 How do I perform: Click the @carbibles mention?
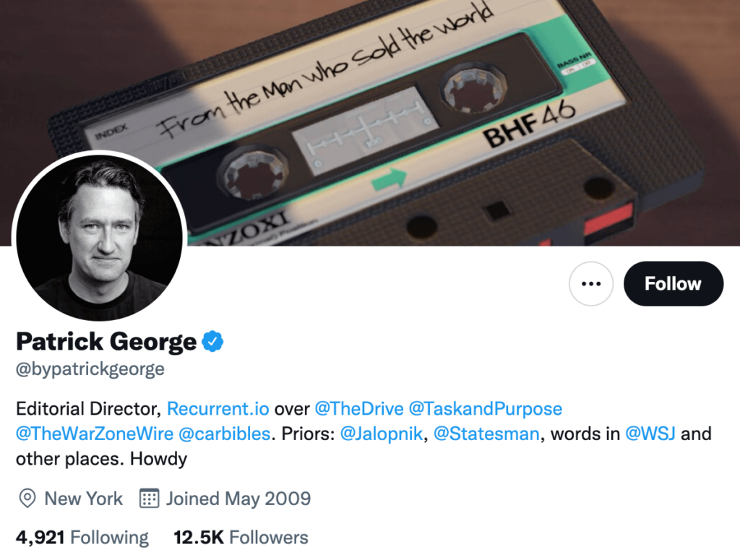point(224,434)
